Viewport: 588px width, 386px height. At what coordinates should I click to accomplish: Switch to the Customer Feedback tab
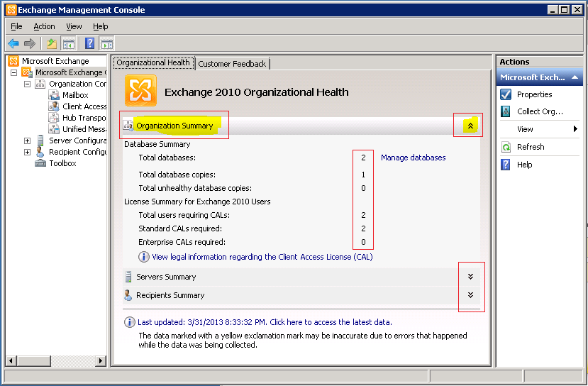point(232,64)
